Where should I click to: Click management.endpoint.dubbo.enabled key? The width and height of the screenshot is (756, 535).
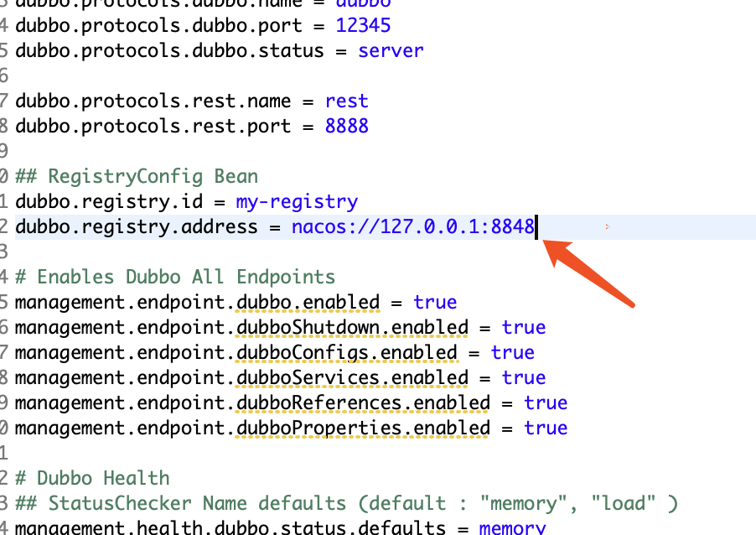tap(197, 303)
